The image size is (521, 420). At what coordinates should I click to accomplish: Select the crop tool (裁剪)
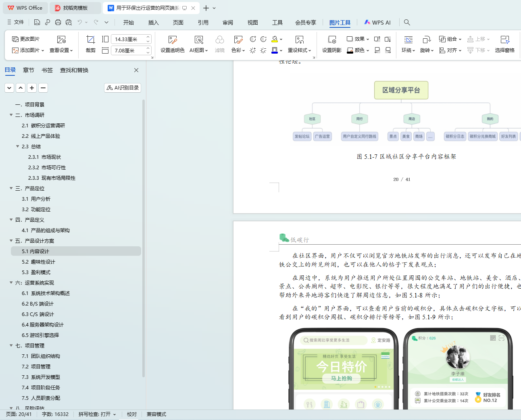(x=91, y=44)
